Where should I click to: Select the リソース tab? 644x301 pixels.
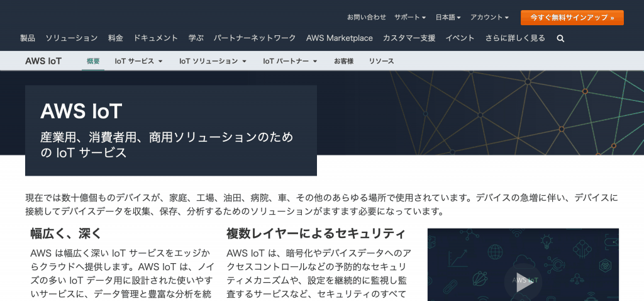click(x=381, y=61)
